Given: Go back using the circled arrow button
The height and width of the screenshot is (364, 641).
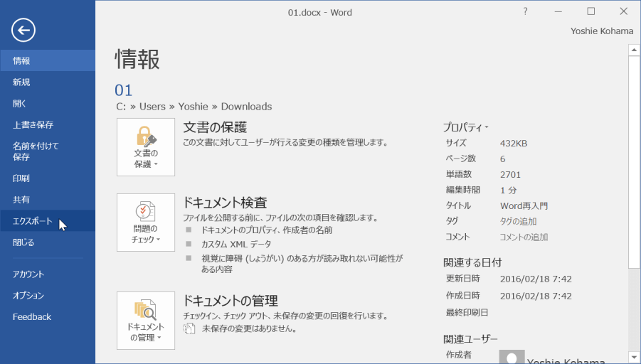Looking at the screenshot, I should (23, 31).
